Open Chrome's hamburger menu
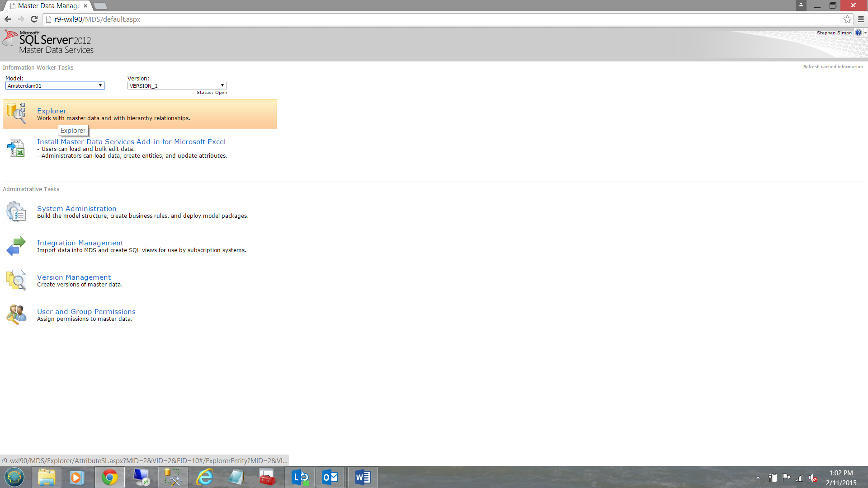The image size is (868, 488). (861, 19)
